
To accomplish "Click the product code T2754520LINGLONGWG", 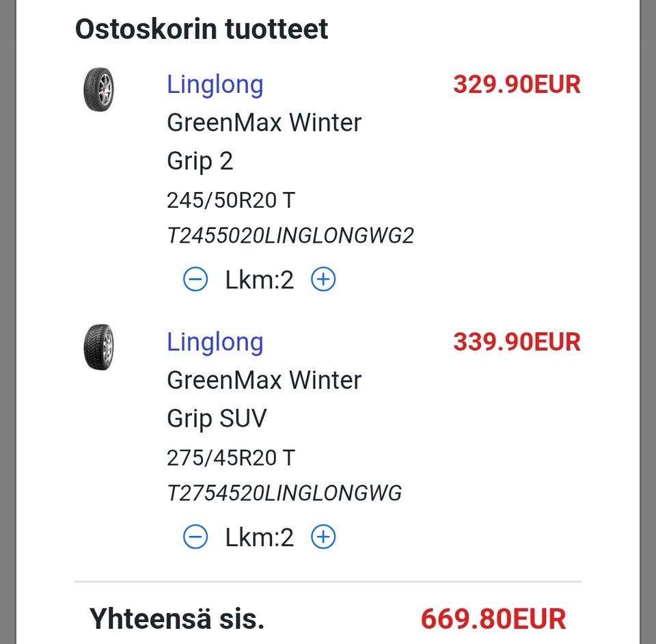I will [284, 493].
